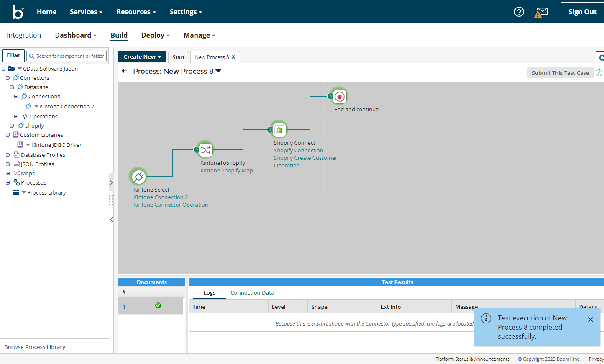
Task: Open the Kintone Shopify Map link
Action: pyautogui.click(x=227, y=170)
